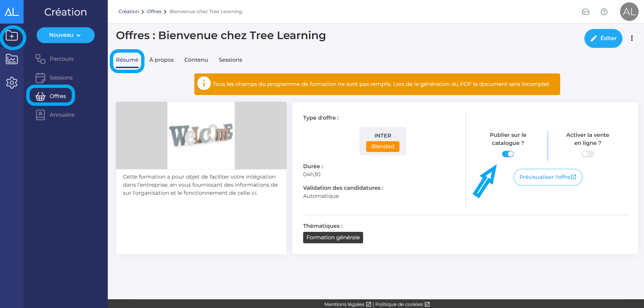Viewport: 644px width, 308px height.
Task: Switch to the Contenu tab
Action: tap(196, 60)
